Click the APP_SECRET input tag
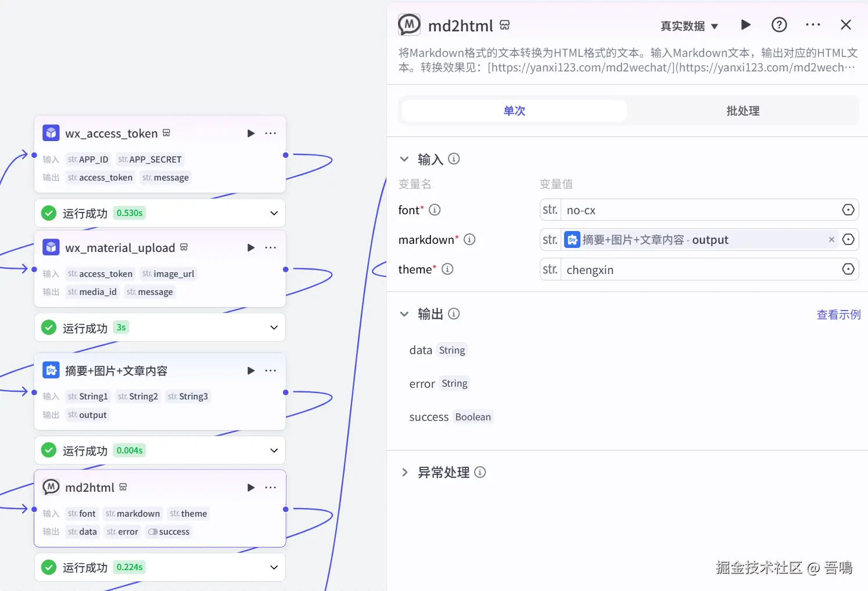Image resolution: width=868 pixels, height=591 pixels. [150, 160]
